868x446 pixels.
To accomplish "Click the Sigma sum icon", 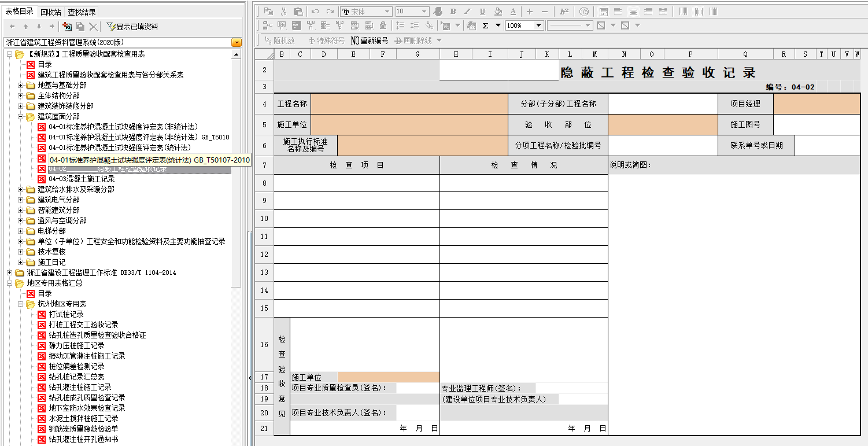I will click(485, 25).
